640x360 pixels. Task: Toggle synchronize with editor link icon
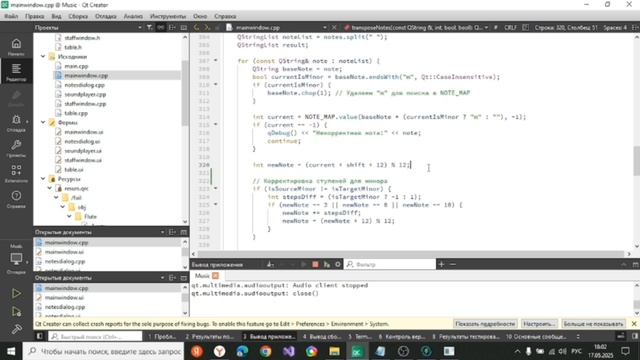[160, 27]
